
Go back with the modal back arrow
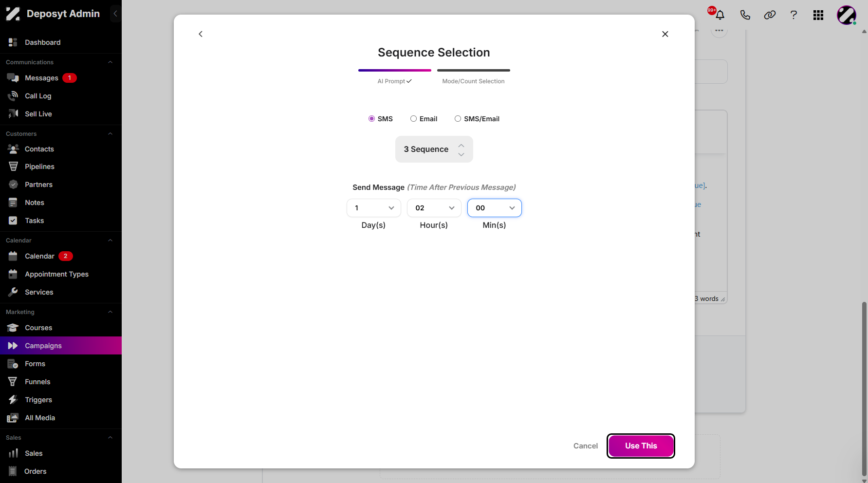[x=201, y=34]
